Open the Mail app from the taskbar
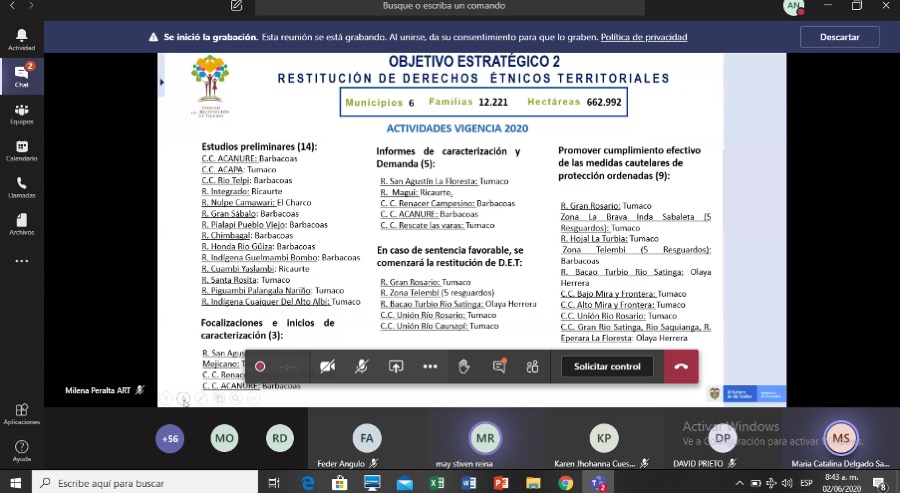The width and height of the screenshot is (900, 493). click(405, 483)
